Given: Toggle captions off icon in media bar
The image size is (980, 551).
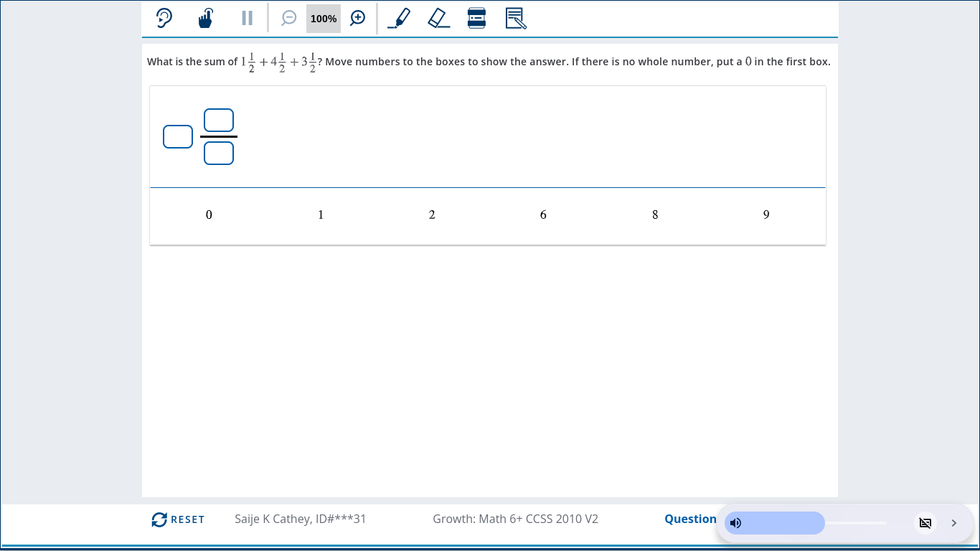Looking at the screenshot, I should click(925, 523).
